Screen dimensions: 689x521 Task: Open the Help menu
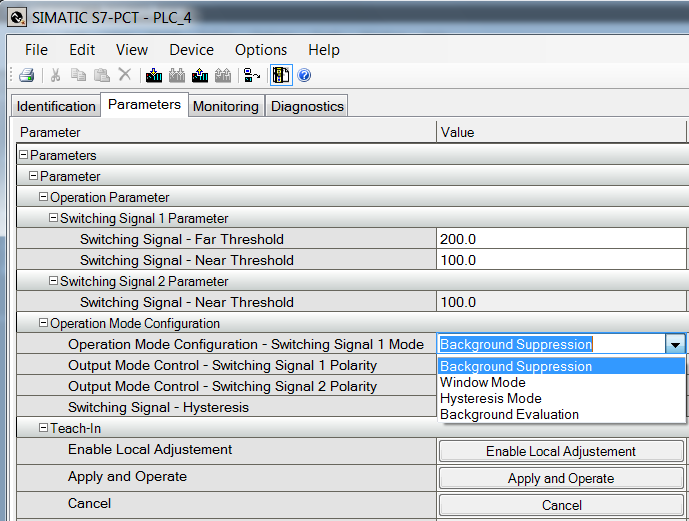(324, 50)
